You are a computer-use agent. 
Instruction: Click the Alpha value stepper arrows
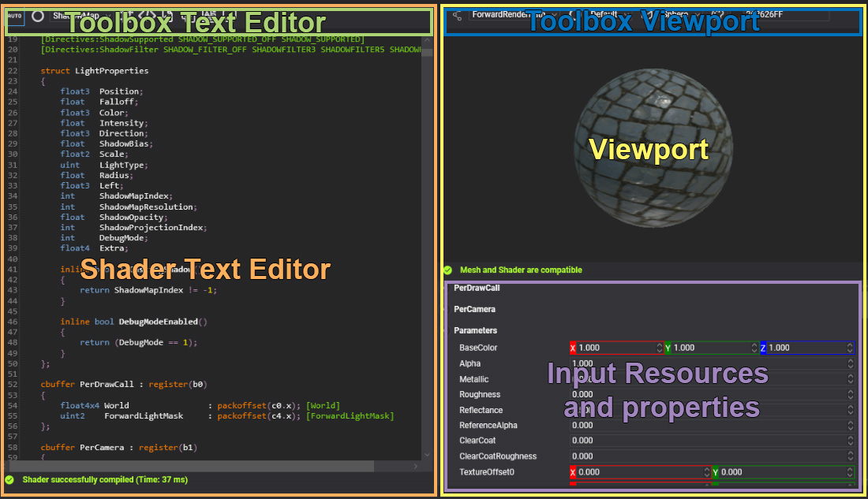(850, 363)
